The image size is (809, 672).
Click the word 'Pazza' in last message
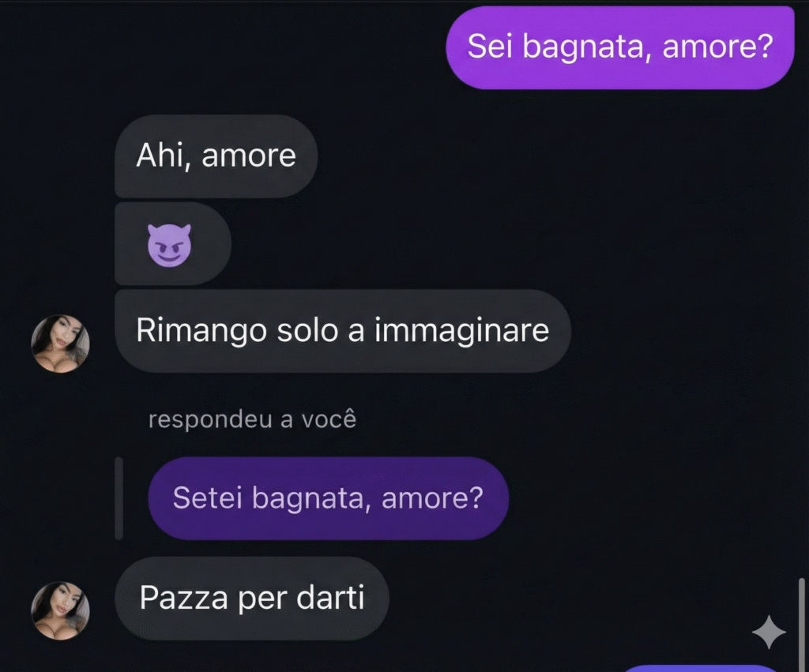[183, 599]
